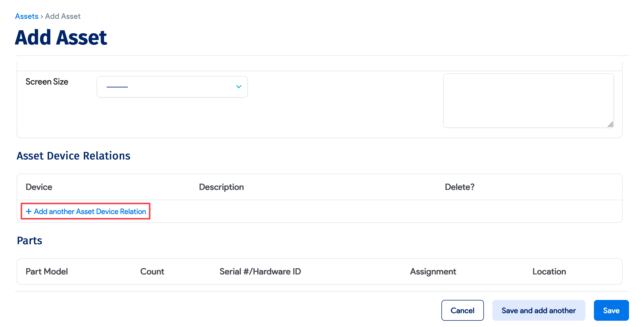Click the Asset Device Relations section heading
644x327 pixels.
pos(74,156)
